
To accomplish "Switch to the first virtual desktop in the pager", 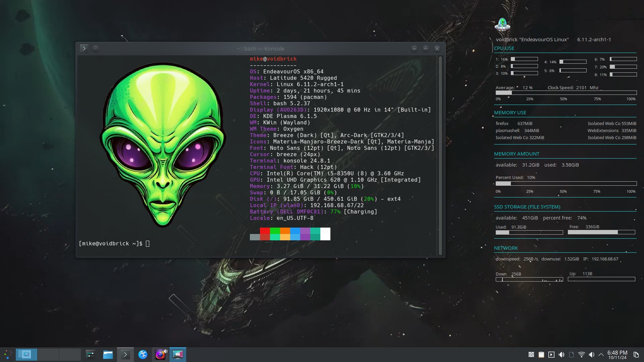I will pos(26,354).
